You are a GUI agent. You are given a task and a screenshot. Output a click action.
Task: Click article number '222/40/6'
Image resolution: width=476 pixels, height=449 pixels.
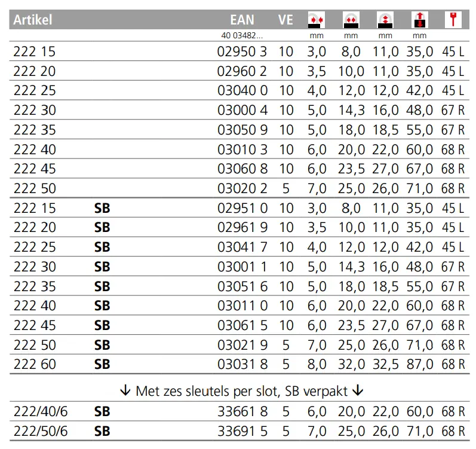click(41, 412)
